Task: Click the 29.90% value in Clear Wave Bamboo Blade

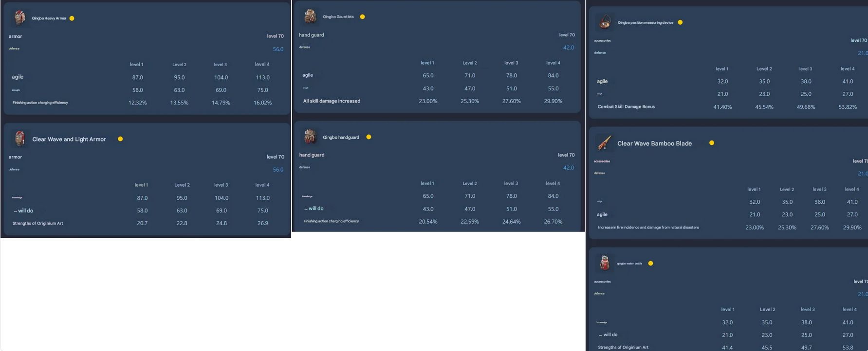Action: click(852, 228)
